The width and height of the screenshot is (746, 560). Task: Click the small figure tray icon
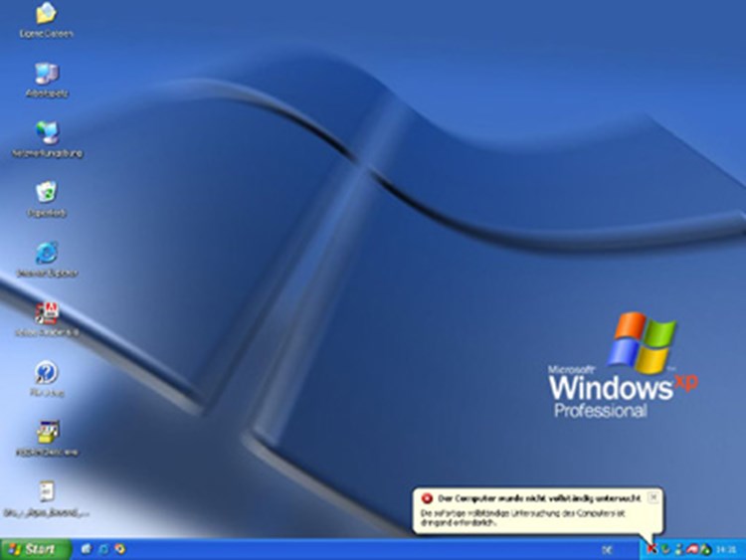tap(679, 549)
